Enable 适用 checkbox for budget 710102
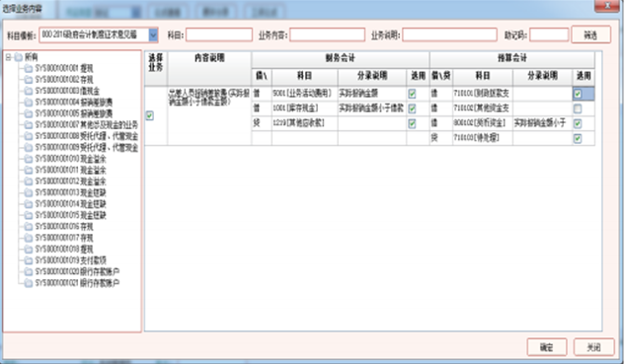Viewport: 625px width, 364px height. pos(578,109)
